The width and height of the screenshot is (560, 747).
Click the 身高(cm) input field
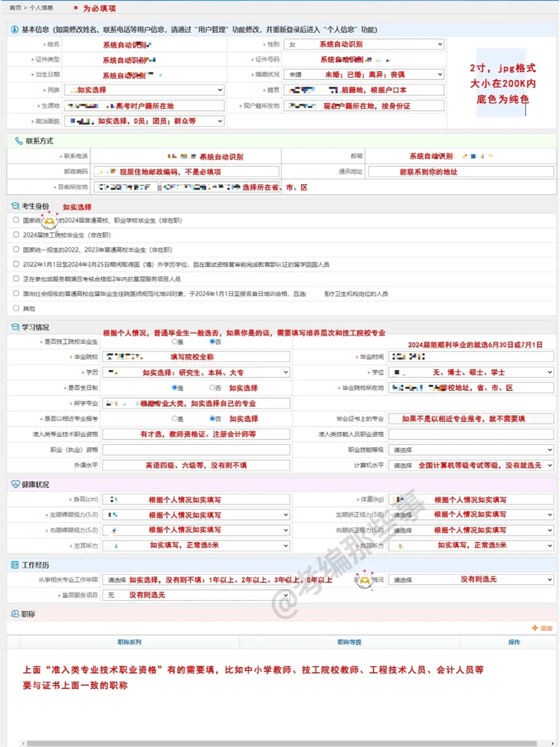click(196, 500)
